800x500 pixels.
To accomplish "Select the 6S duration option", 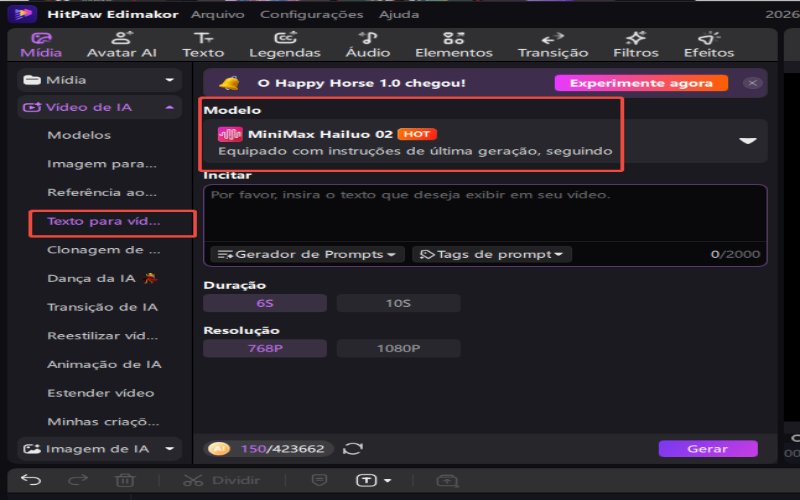I will tap(265, 303).
